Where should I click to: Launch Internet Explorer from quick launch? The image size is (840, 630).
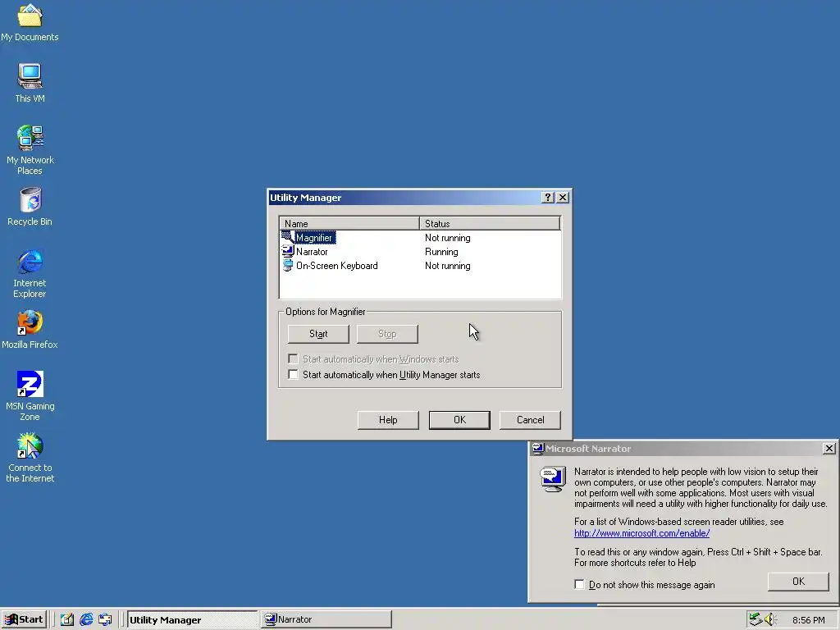(86, 619)
